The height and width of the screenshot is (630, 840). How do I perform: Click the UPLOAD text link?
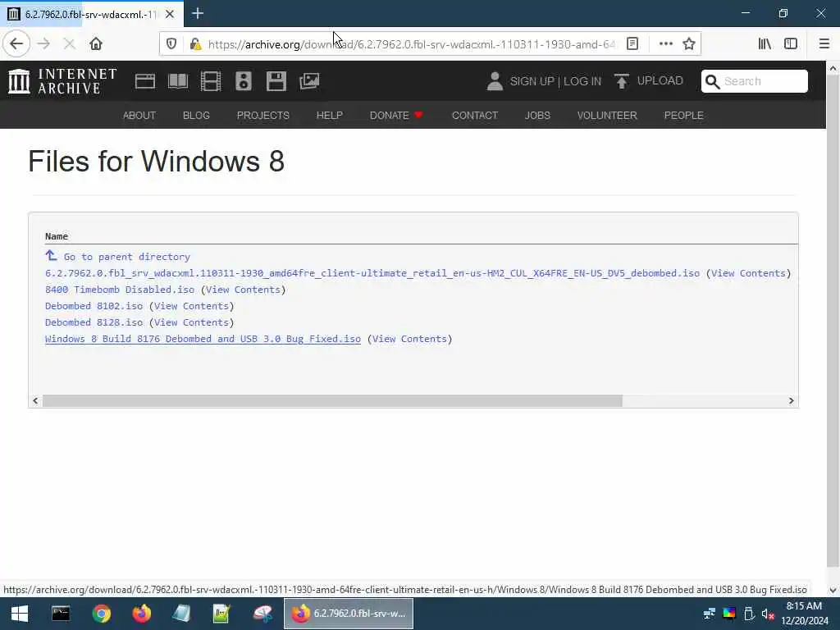click(x=660, y=81)
